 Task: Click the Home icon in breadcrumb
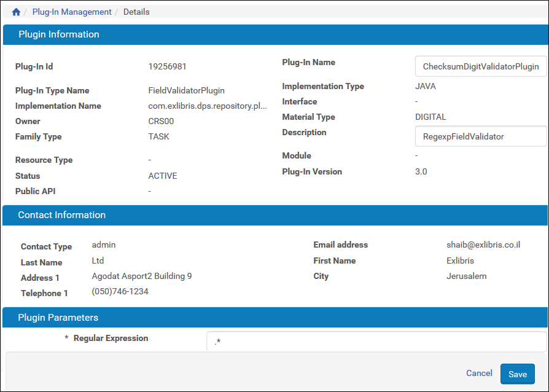[16, 12]
